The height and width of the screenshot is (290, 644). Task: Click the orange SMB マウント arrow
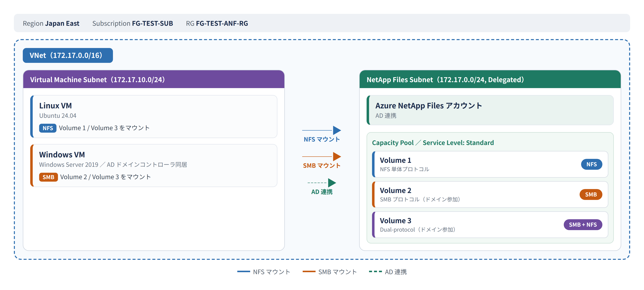coord(322,157)
